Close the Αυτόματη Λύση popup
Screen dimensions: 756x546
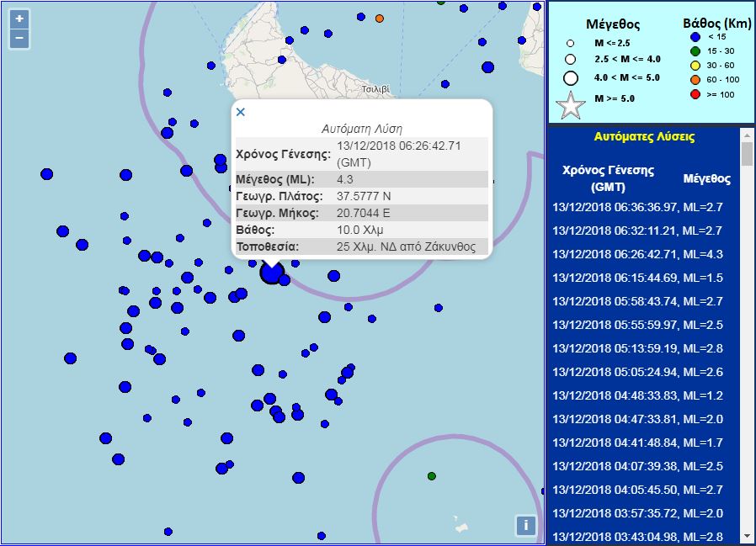coord(241,112)
